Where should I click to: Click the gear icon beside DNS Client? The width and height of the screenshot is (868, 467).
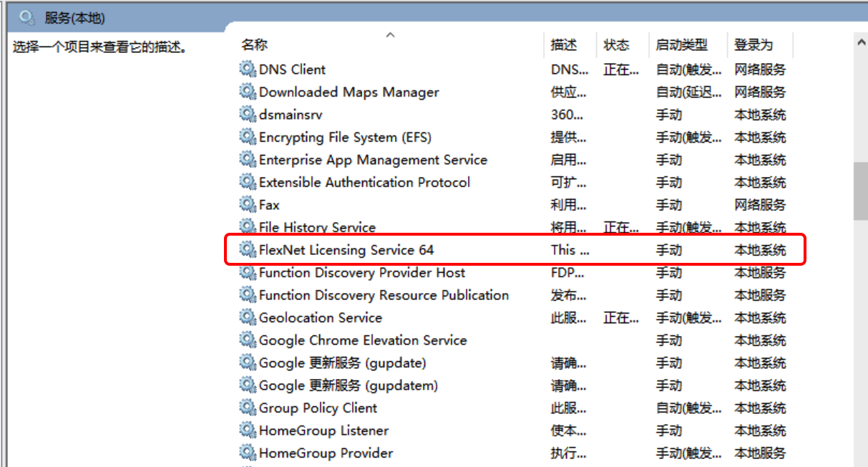[x=248, y=69]
